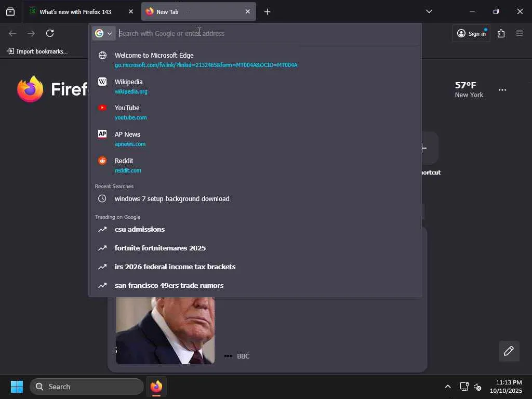
Task: Open the Extensions puzzle icon
Action: click(501, 33)
